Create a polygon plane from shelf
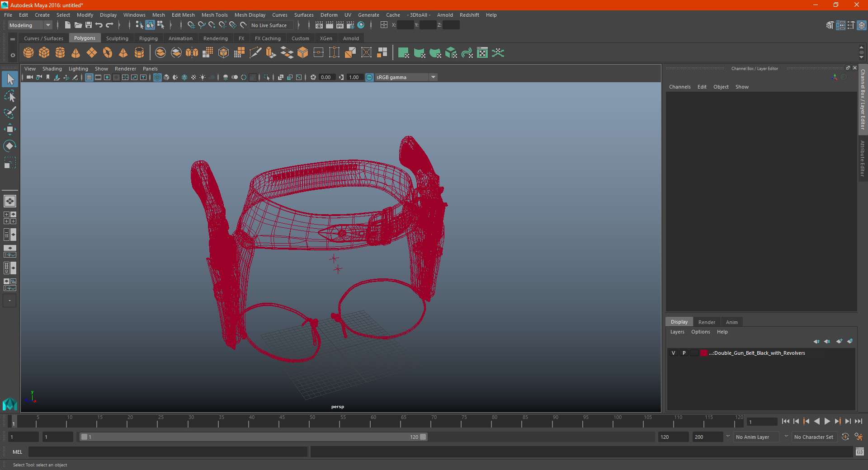Image resolution: width=868 pixels, height=470 pixels. click(92, 53)
